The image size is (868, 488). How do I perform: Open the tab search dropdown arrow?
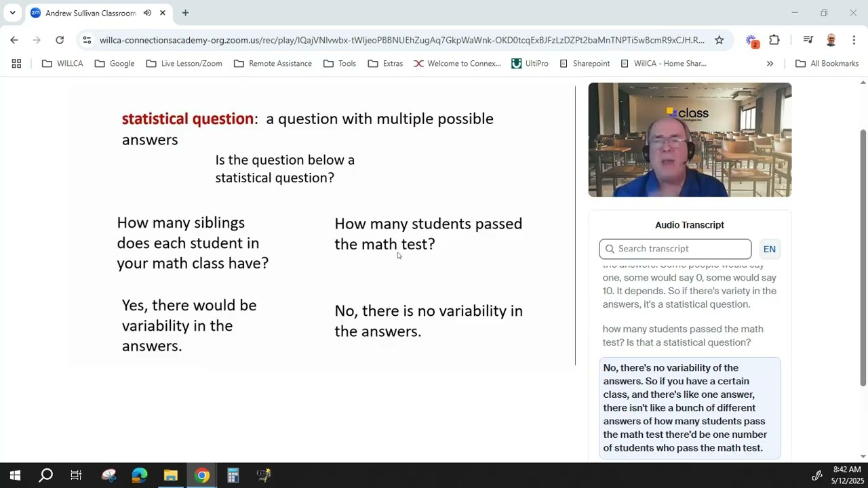pos(12,13)
